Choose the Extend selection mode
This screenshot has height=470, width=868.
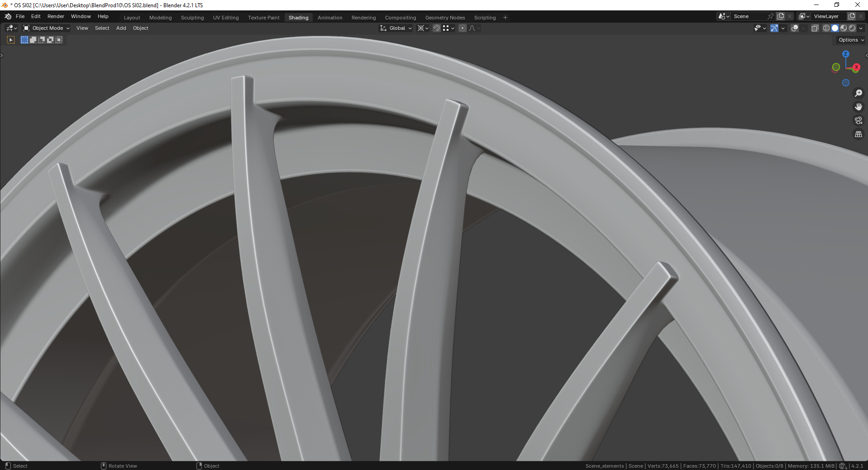(x=33, y=40)
